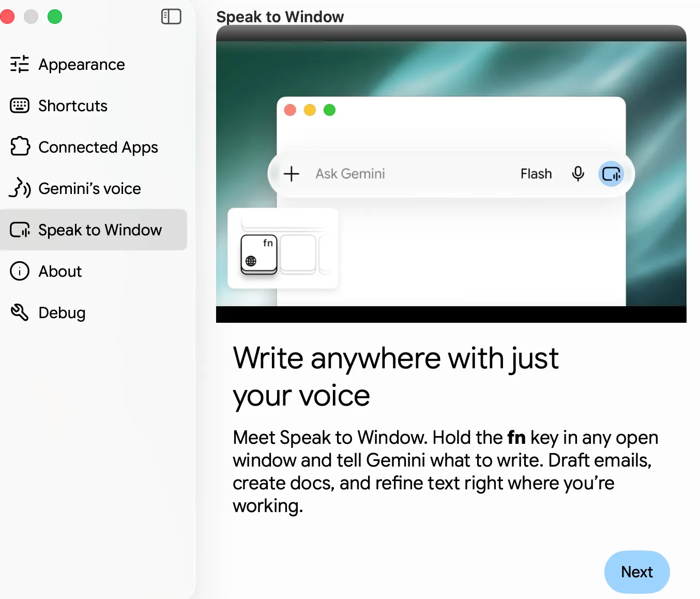Click the Connected Apps puzzle icon
The width and height of the screenshot is (700, 599).
coord(20,146)
